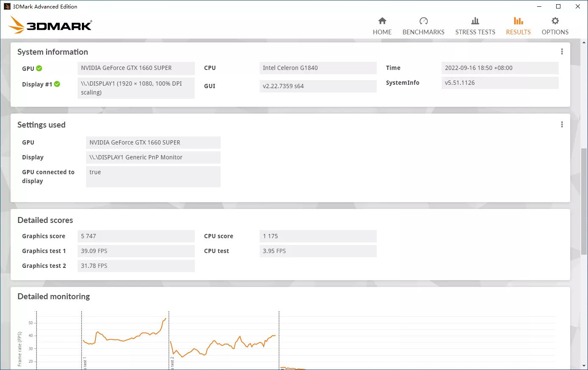Click the 3DMark logo
The image size is (588, 370).
click(x=50, y=25)
